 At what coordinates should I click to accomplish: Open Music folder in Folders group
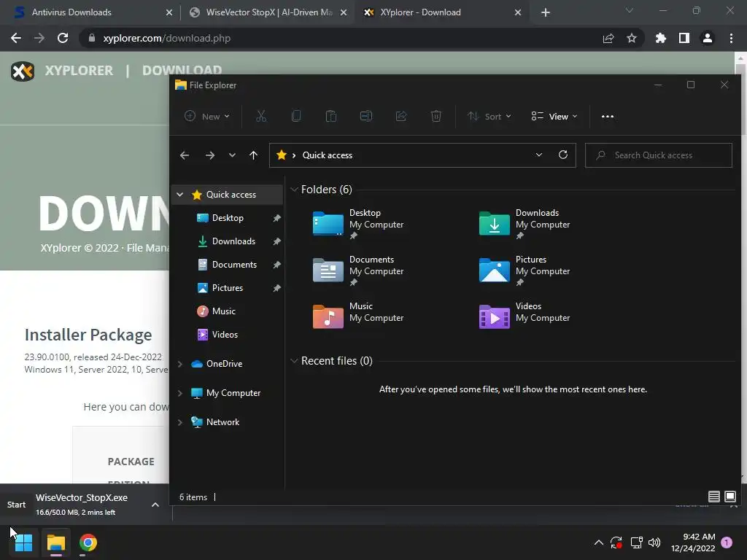pyautogui.click(x=358, y=317)
